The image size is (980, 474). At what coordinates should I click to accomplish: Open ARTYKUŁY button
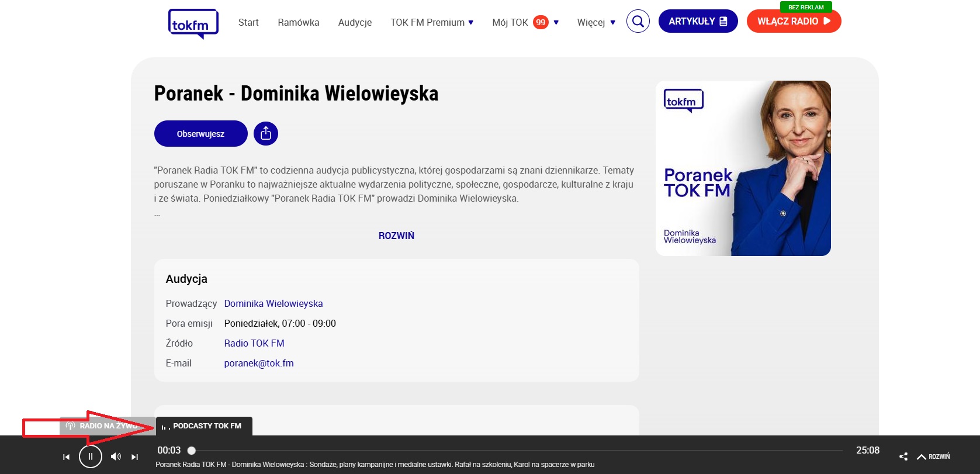tap(698, 21)
